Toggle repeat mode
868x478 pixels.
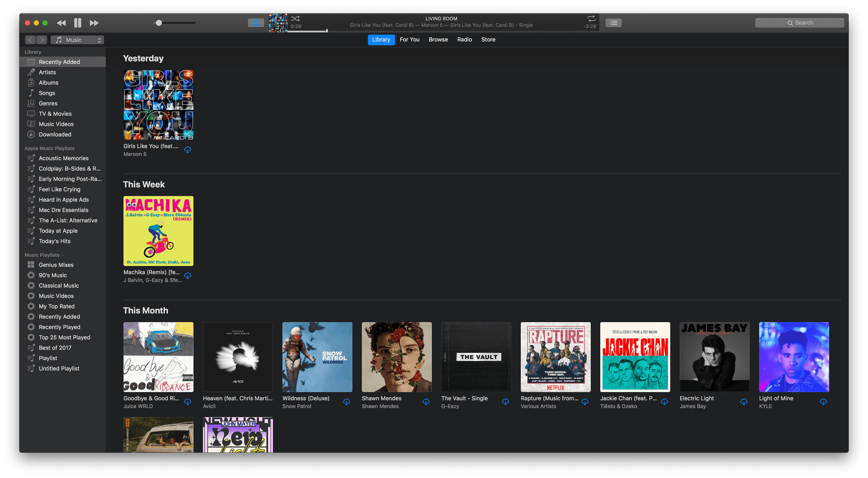pos(591,19)
